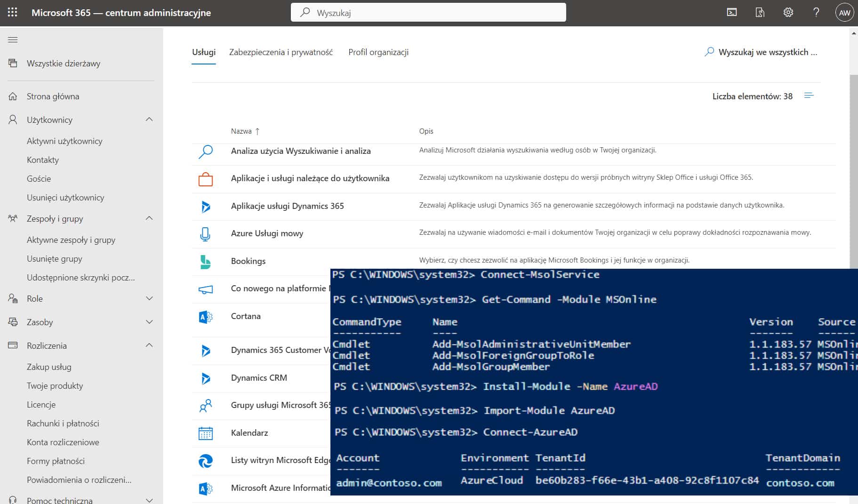Click the Zasoby icon in sidebar

tap(13, 322)
